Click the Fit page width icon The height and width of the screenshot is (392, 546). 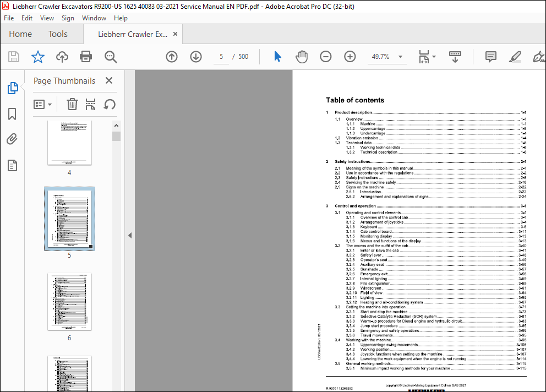pyautogui.click(x=424, y=57)
